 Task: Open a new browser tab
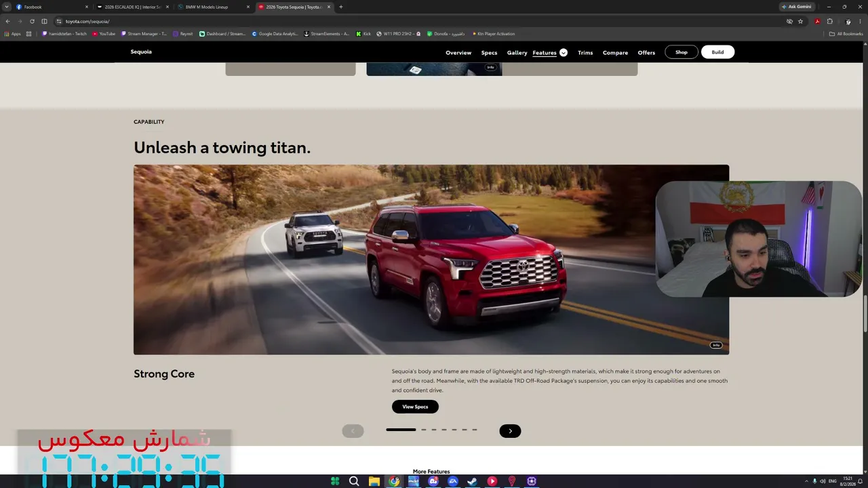point(340,7)
